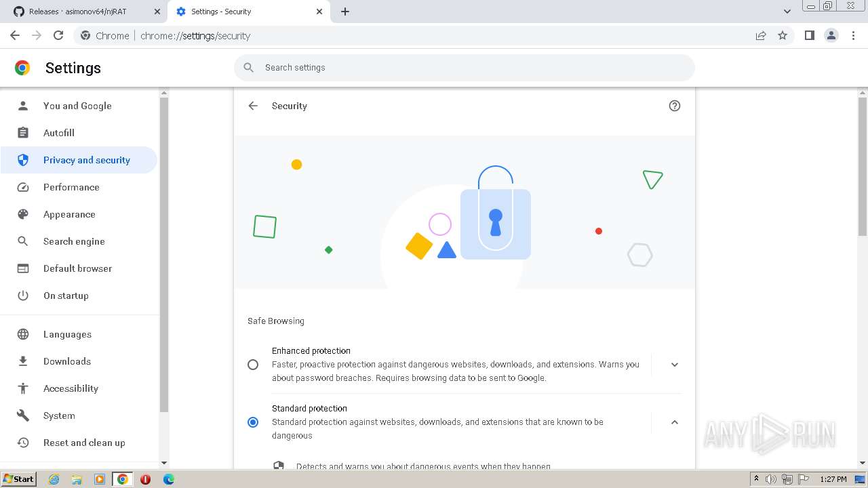Click the search magnifier in Search settings
868x488 pixels.
click(x=249, y=68)
